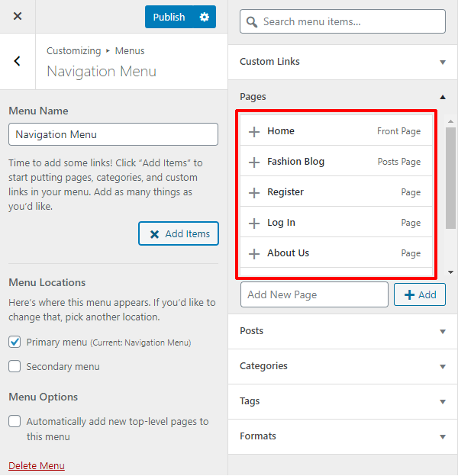Enable automatically adding new top-level pages
Screen dimensions: 458x476
tap(15, 422)
